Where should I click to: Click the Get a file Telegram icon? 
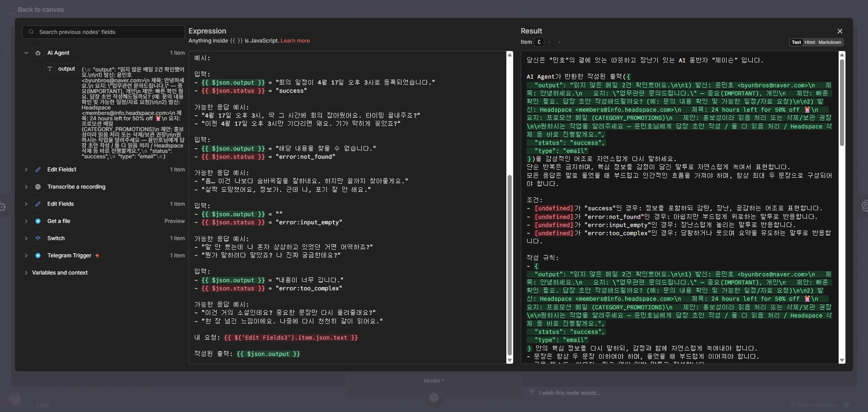click(x=38, y=221)
